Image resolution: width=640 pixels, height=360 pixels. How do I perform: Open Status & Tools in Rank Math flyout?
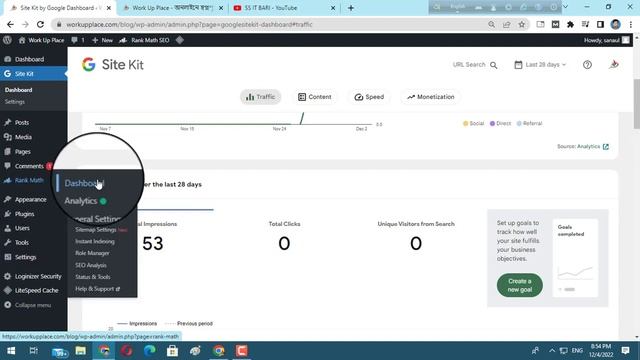[93, 277]
